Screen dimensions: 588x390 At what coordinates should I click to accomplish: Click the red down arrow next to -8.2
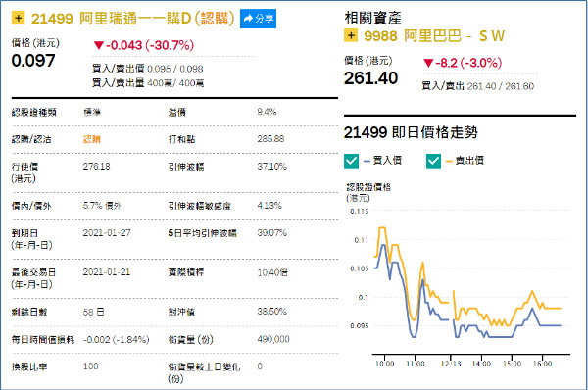click(x=428, y=63)
